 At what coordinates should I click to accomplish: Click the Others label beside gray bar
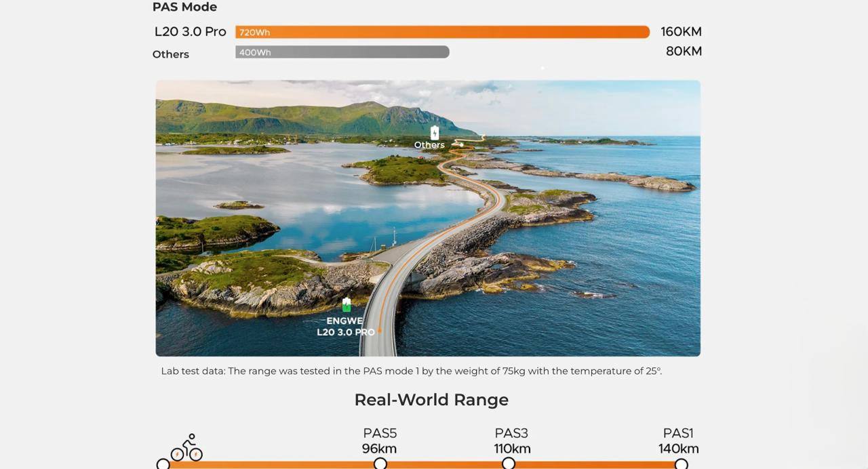coord(170,54)
